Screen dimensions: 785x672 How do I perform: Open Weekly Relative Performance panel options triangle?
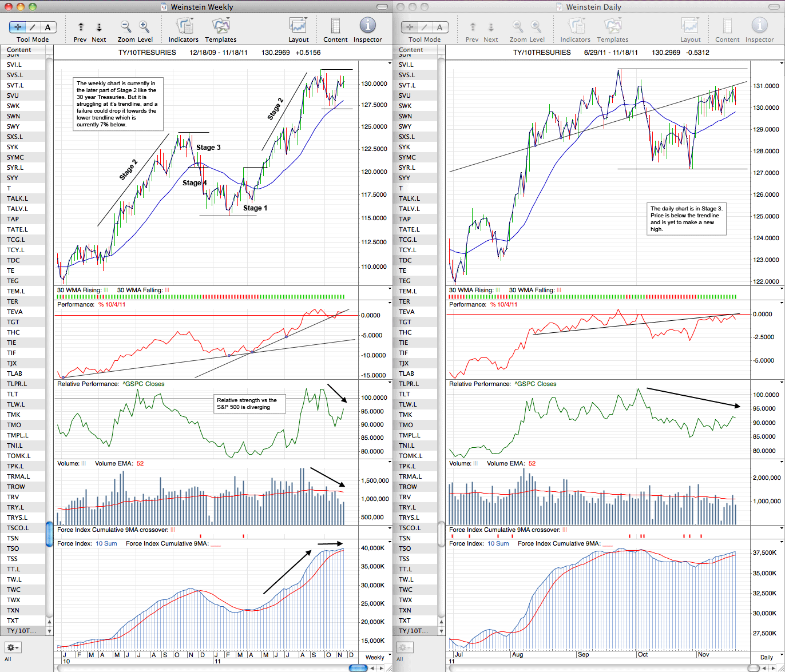(x=390, y=384)
